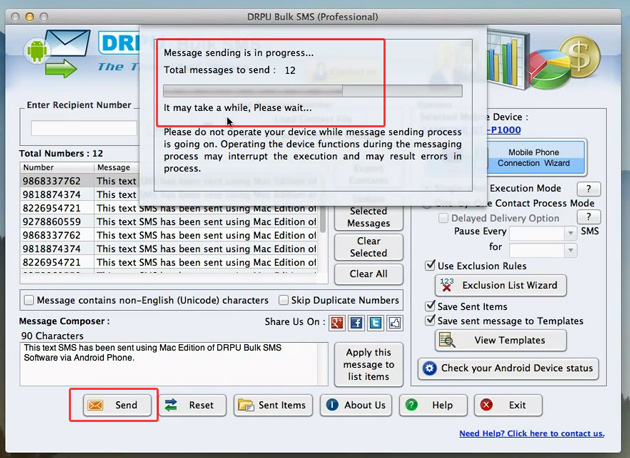630x458 pixels.
Task: Click the pie chart icon in header
Action: click(x=549, y=69)
